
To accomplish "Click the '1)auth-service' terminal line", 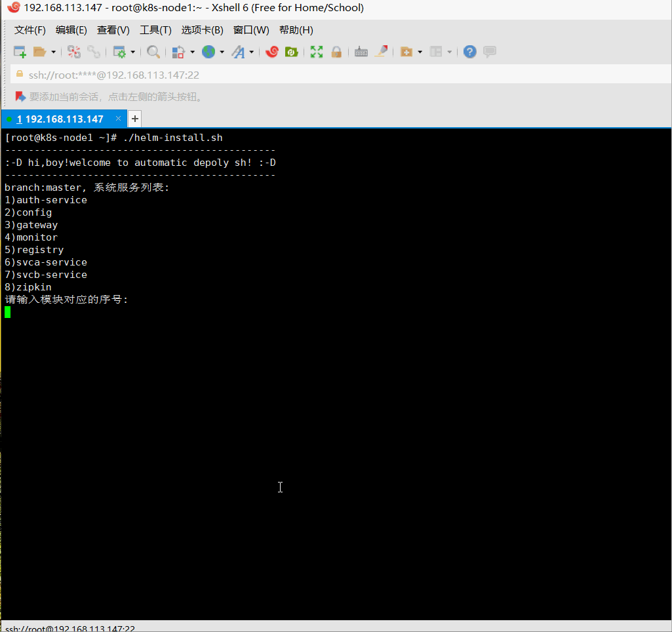I will point(46,200).
